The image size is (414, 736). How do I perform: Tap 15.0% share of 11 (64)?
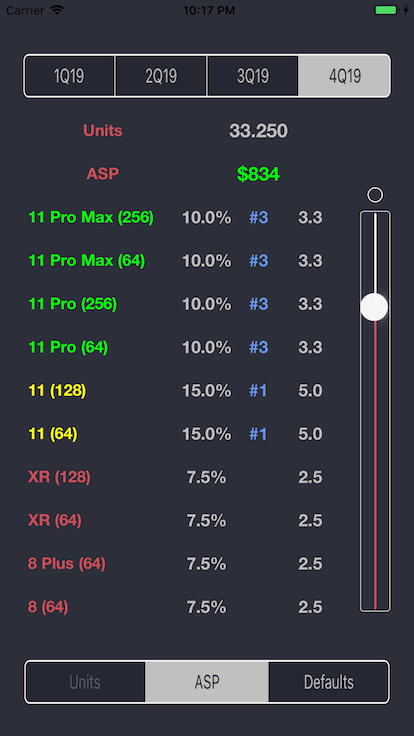coord(207,434)
